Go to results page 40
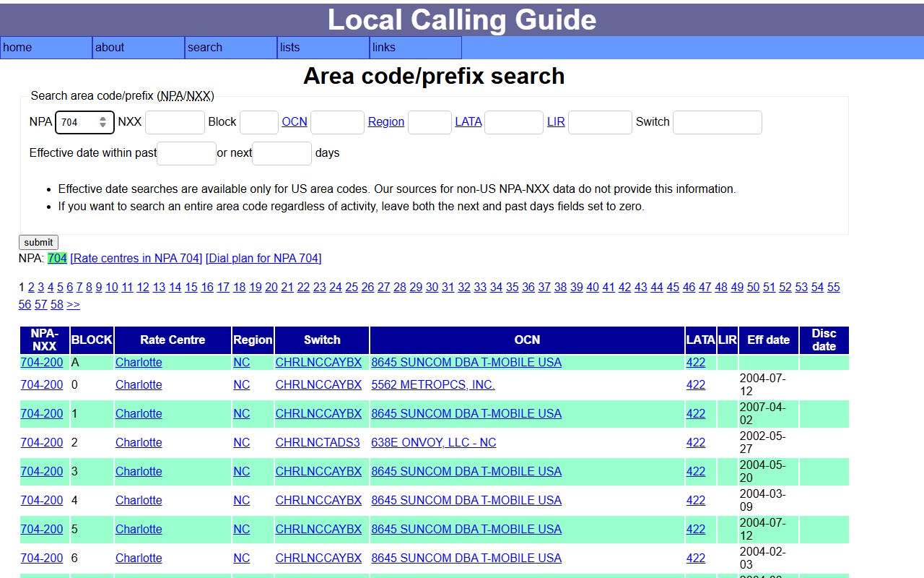 (593, 288)
